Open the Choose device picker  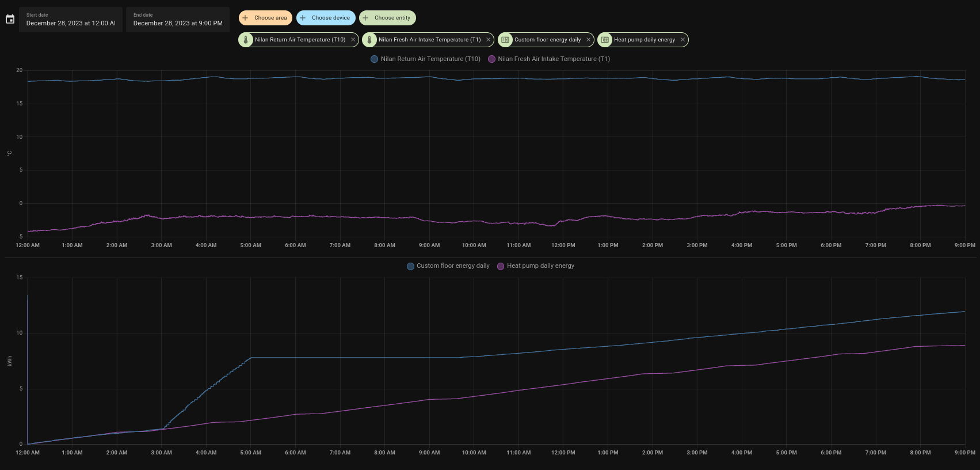coord(326,18)
